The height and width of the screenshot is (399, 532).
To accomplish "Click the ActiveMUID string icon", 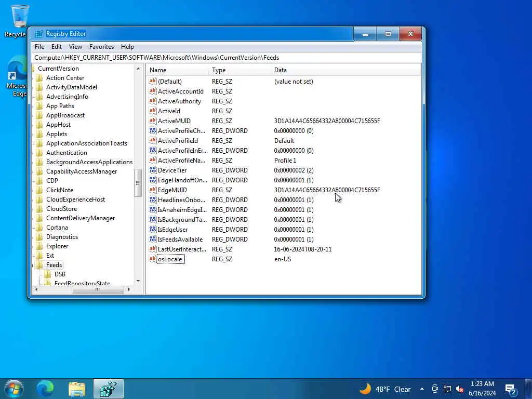I will [x=153, y=121].
